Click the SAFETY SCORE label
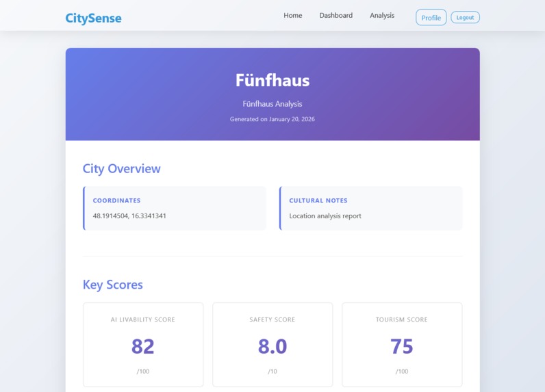 (272, 319)
